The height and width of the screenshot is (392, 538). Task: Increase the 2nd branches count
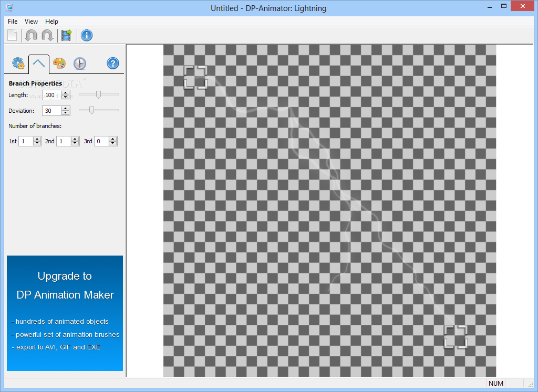(75, 139)
